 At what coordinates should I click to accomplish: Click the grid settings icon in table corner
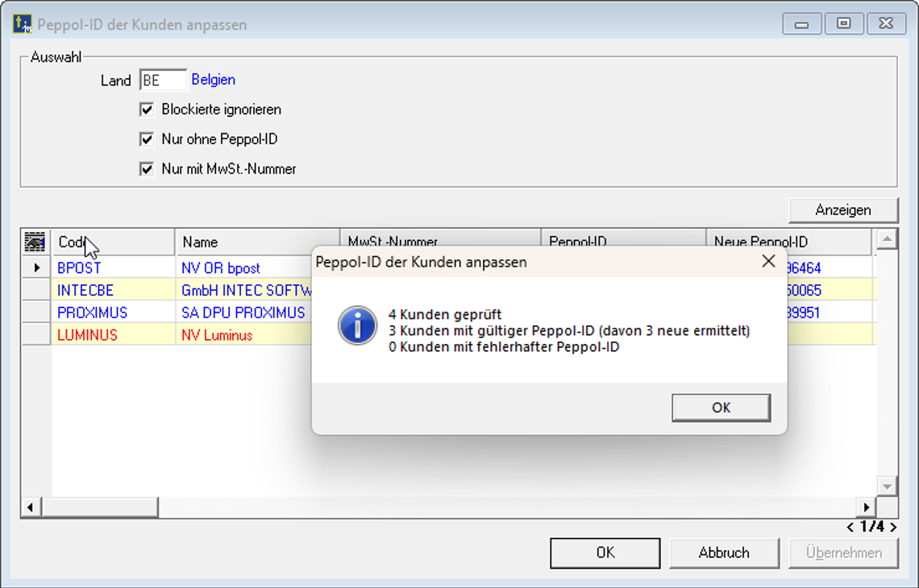click(x=35, y=242)
